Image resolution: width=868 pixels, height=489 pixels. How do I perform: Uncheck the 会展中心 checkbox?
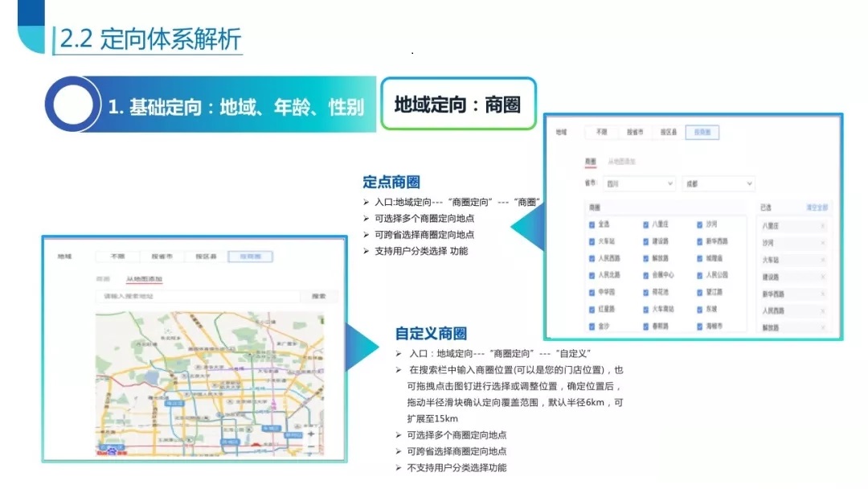(646, 275)
